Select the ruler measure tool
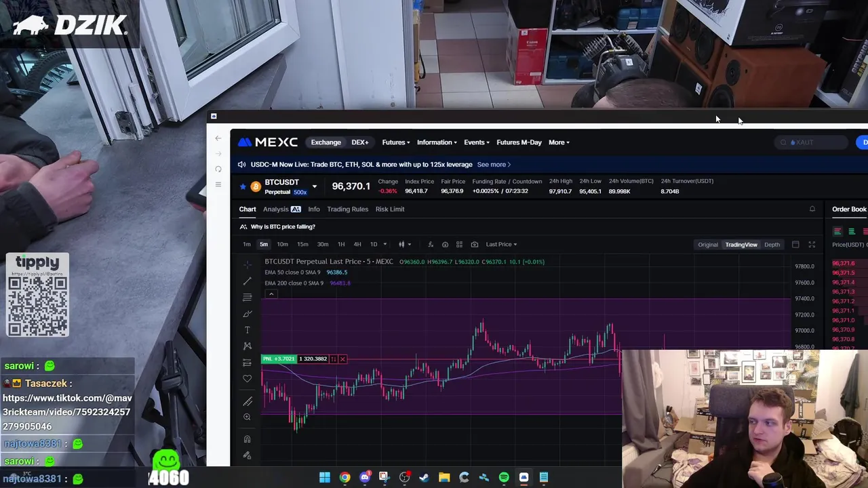The height and width of the screenshot is (488, 868). [x=247, y=401]
